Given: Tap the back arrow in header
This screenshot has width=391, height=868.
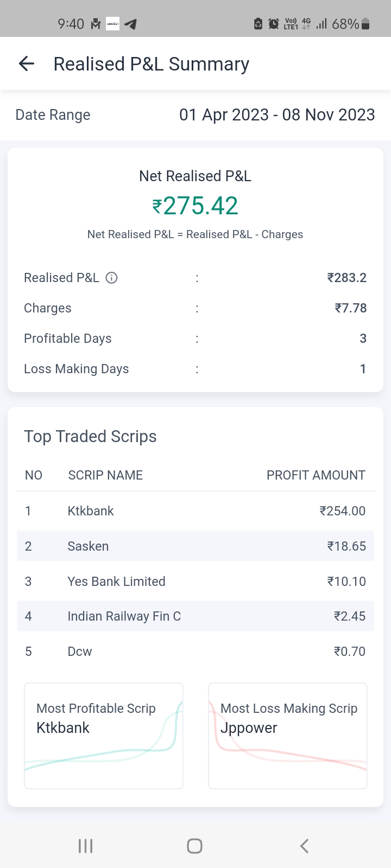Looking at the screenshot, I should point(27,64).
